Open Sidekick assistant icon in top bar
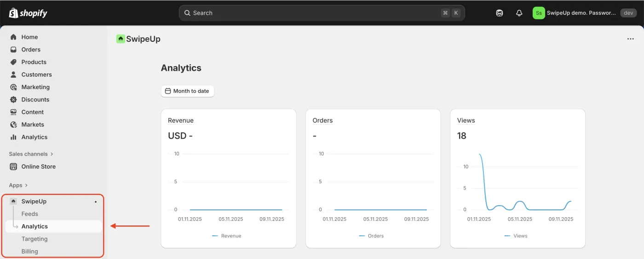Viewport: 644px width, 259px height. (x=500, y=13)
